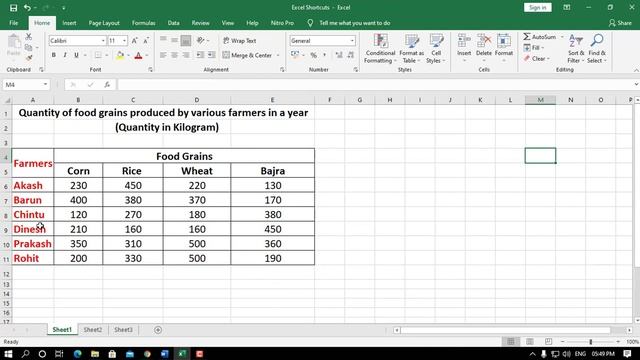Toggle Underline formatting
Viewport: 640px width, 360px height.
click(76, 55)
